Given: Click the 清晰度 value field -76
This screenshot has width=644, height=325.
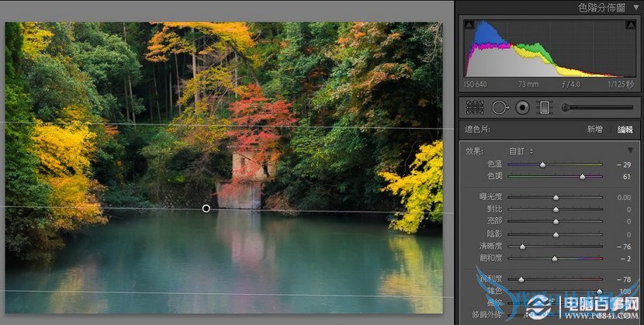Looking at the screenshot, I should click(624, 247).
